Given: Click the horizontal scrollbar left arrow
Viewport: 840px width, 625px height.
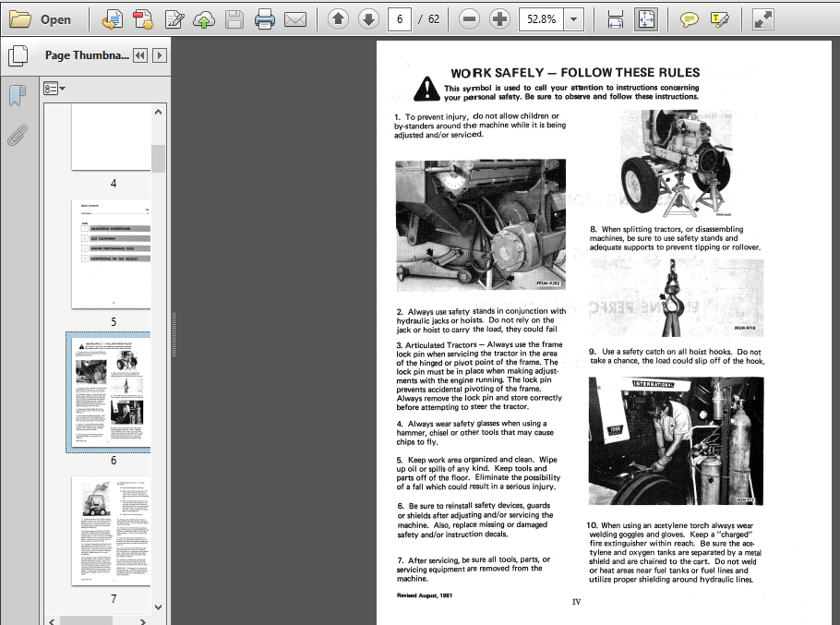Looking at the screenshot, I should [x=52, y=621].
